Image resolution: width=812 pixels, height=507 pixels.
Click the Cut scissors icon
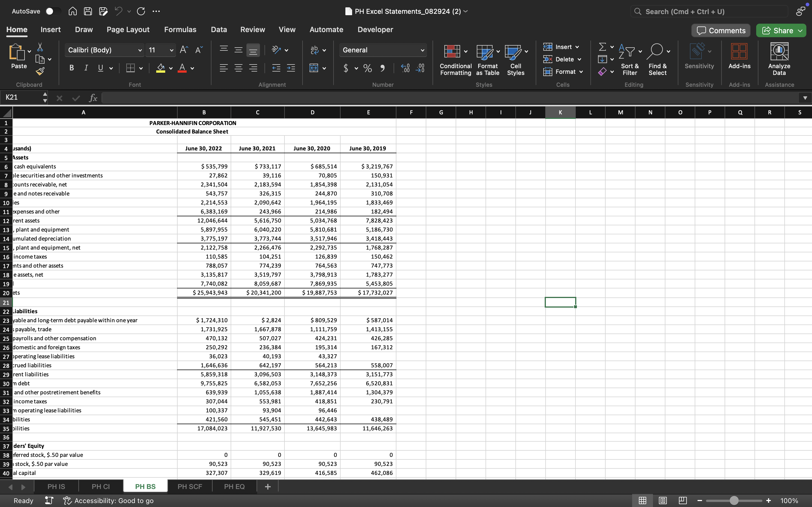tap(40, 47)
